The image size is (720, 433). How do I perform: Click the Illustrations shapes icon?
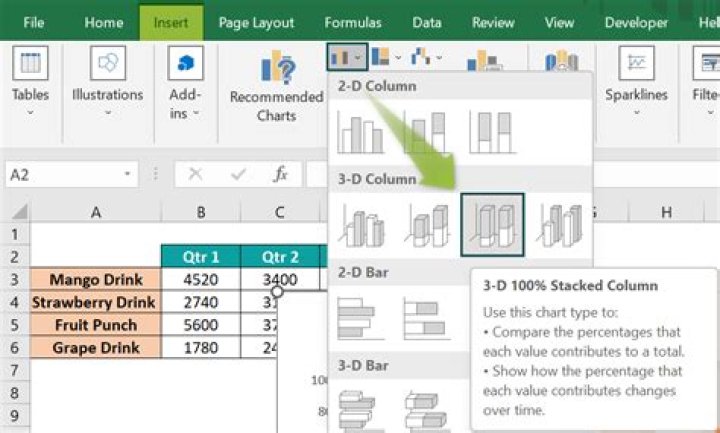tap(108, 63)
